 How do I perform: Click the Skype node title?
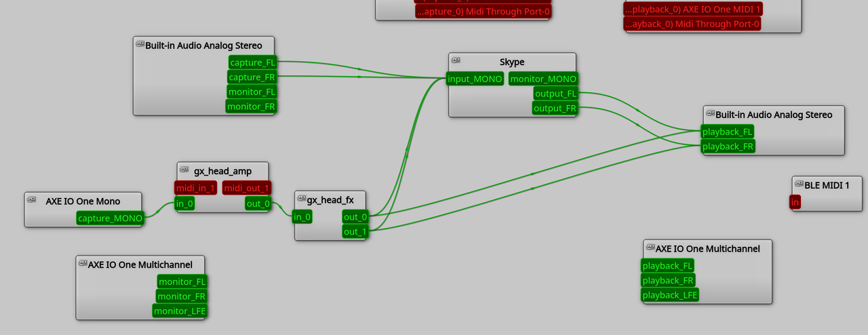(512, 62)
